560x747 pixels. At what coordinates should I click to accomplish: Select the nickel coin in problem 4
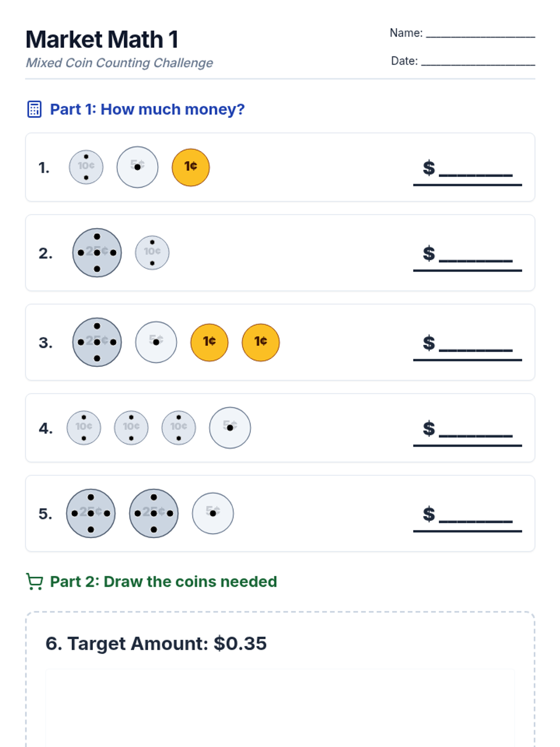pos(230,428)
